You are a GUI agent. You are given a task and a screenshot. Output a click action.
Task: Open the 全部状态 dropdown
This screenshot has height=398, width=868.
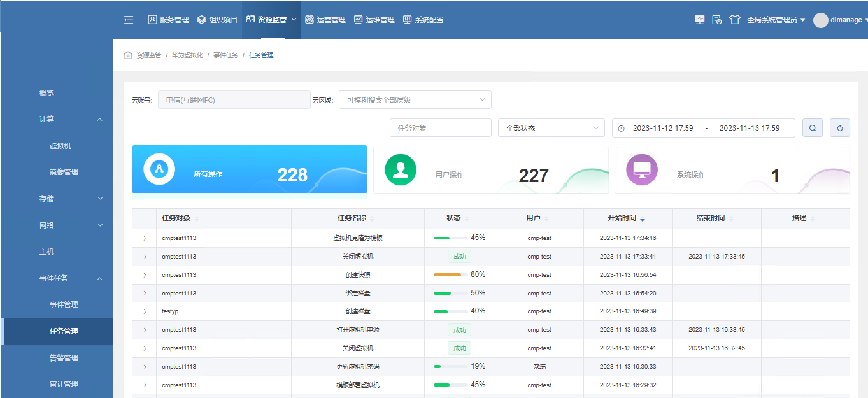(551, 128)
